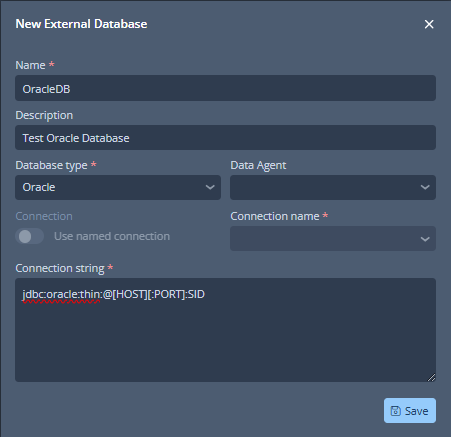This screenshot has width=451, height=437.
Task: Click the 'Connection string' field label
Action: pos(60,268)
